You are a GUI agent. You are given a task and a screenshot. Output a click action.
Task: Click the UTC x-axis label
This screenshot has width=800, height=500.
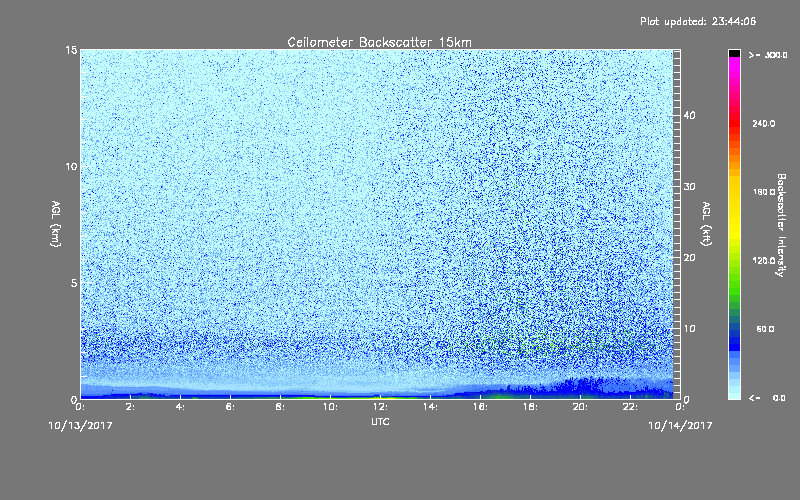click(x=380, y=421)
